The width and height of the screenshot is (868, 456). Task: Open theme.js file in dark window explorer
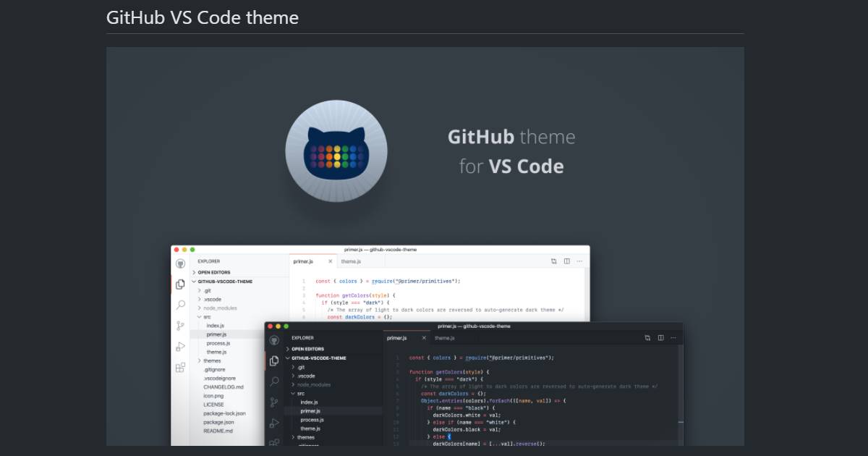coord(310,428)
